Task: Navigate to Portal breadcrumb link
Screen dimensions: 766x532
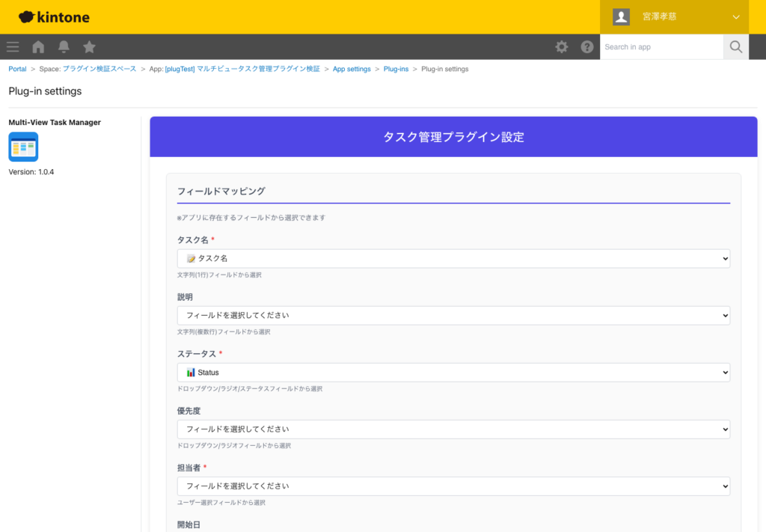Action: (x=17, y=68)
